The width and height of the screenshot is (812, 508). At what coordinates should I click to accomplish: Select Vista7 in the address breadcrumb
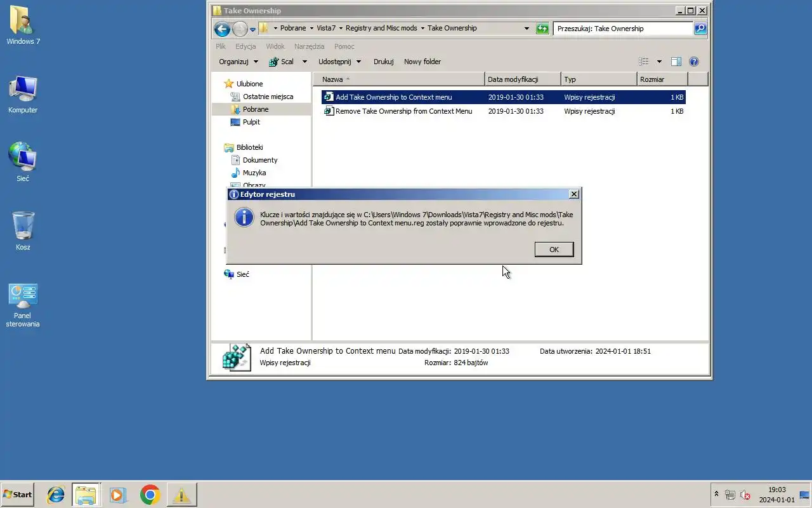tap(326, 28)
